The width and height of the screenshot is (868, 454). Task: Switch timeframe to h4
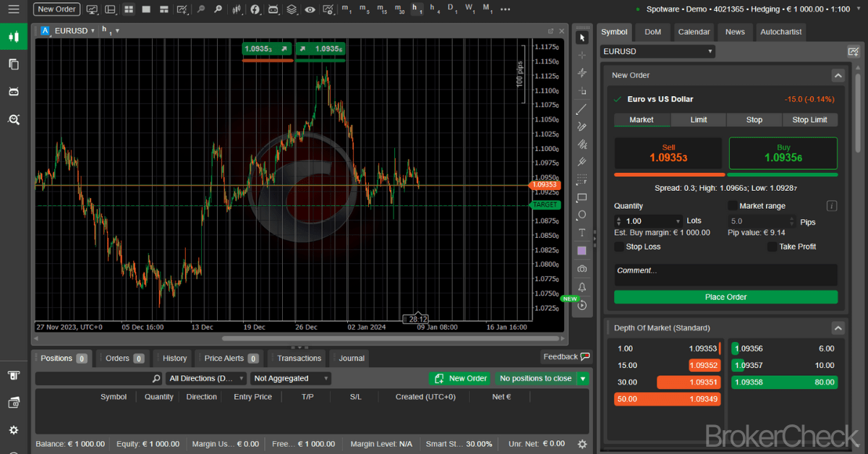(435, 9)
